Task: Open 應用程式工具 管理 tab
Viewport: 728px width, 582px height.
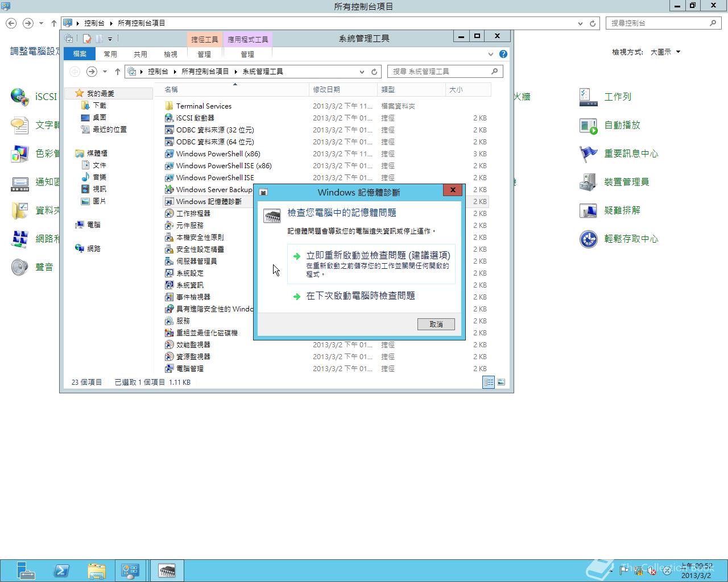Action: [247, 54]
